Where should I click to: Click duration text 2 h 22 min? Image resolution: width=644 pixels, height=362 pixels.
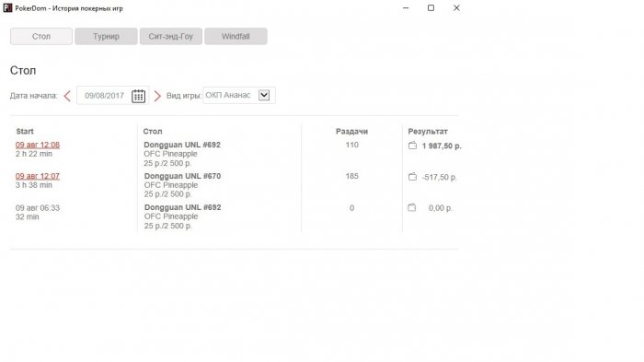(x=34, y=154)
